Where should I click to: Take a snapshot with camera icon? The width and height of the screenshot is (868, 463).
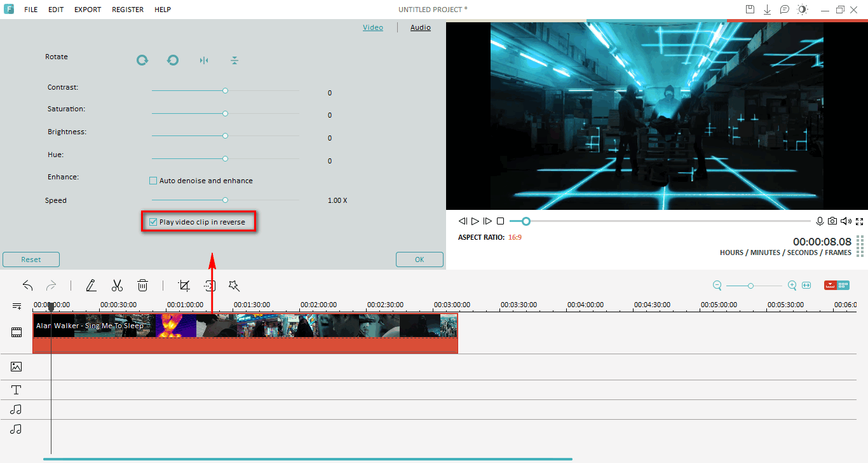[x=832, y=221]
